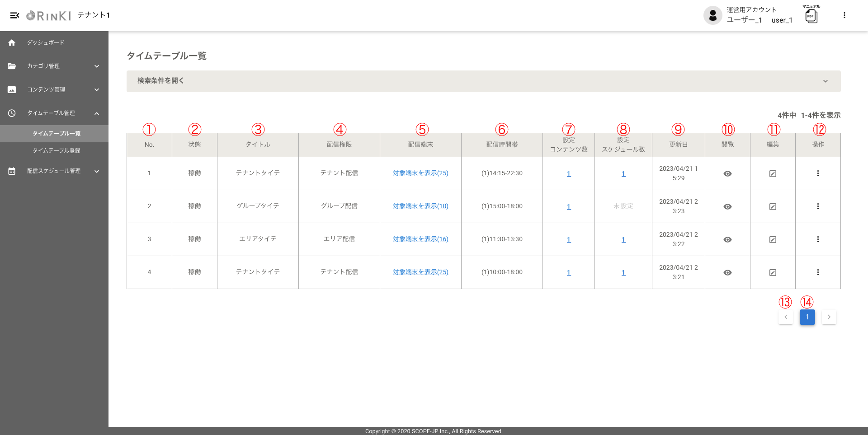Expand the カテゴリ管理 sidebar menu
868x435 pixels.
tap(54, 66)
